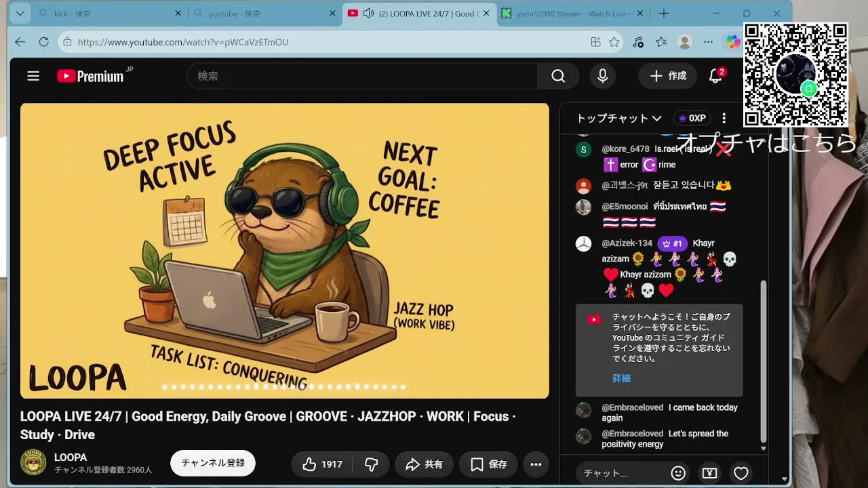Close the "youtube - 検索" tab
The width and height of the screenshot is (868, 488).
tap(332, 14)
